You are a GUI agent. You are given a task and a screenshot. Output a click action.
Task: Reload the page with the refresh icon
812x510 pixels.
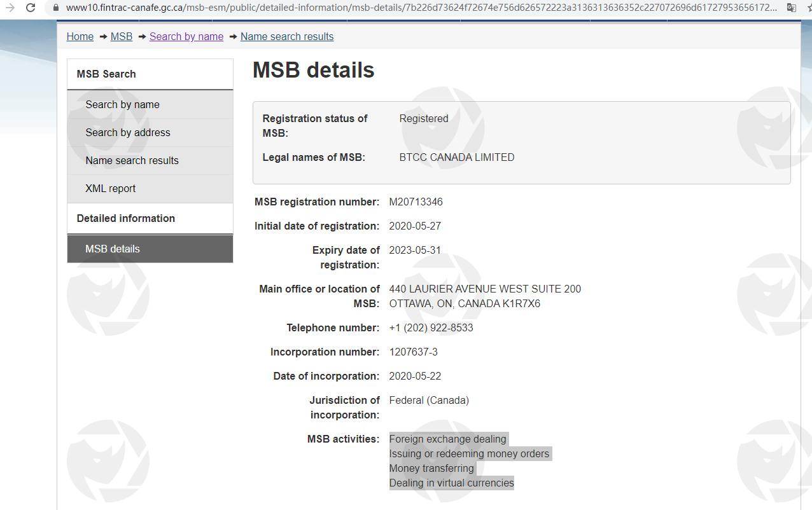31,8
